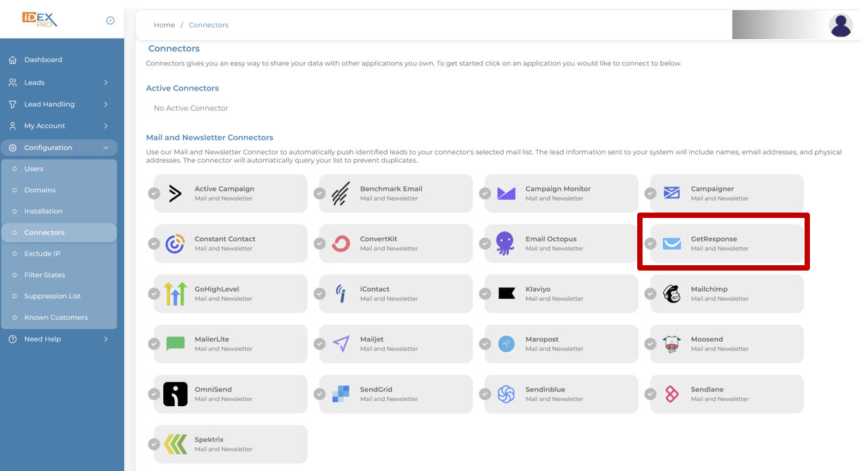Toggle the Constant Contact connector checkmark
The height and width of the screenshot is (471, 868).
[x=155, y=244]
